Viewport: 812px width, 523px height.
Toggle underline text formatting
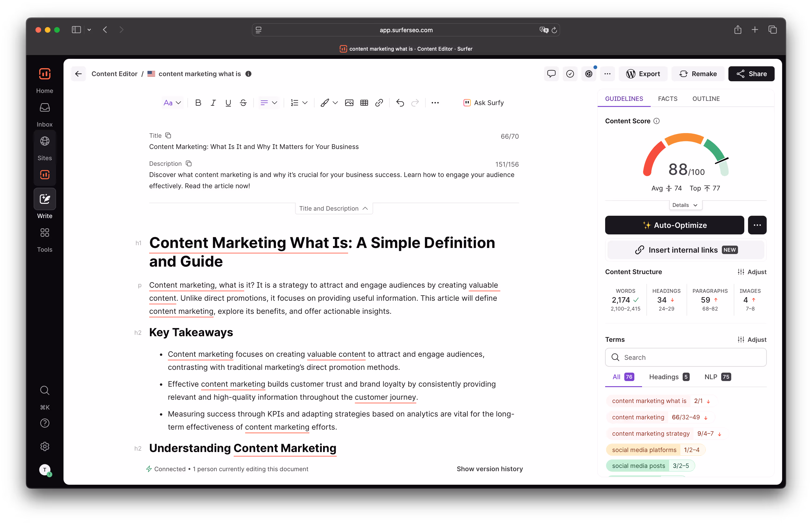coord(228,102)
